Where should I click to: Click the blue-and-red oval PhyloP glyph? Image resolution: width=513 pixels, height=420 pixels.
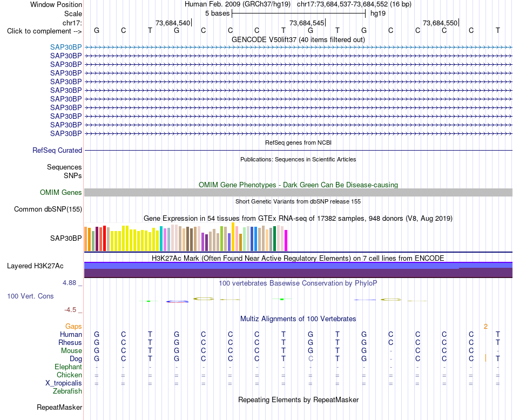click(x=177, y=302)
